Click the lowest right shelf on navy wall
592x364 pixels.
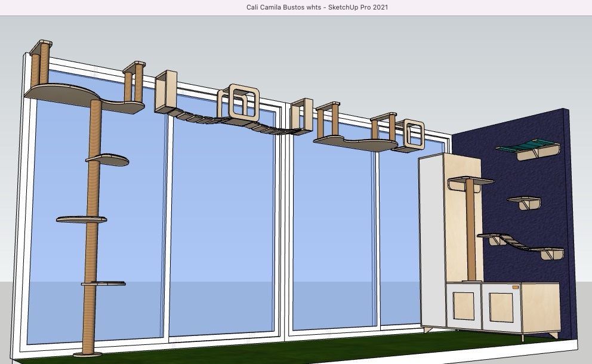551,252
